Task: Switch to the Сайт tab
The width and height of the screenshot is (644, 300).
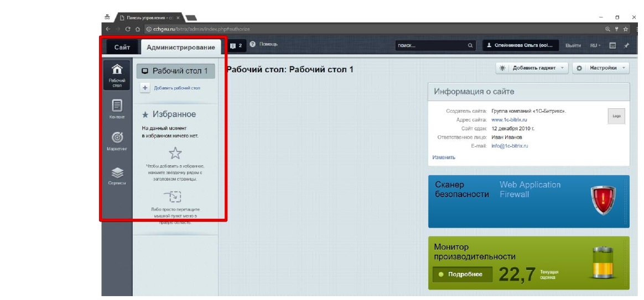Action: click(122, 48)
